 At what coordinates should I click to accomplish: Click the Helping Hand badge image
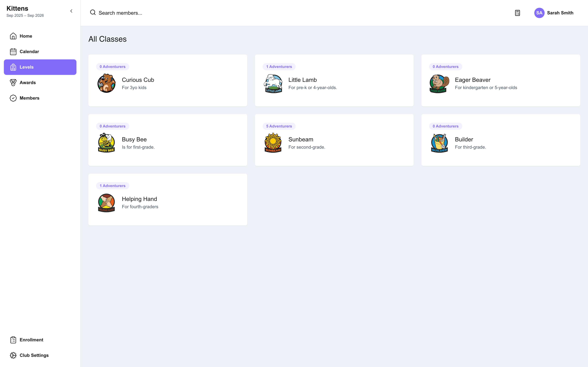tap(106, 203)
